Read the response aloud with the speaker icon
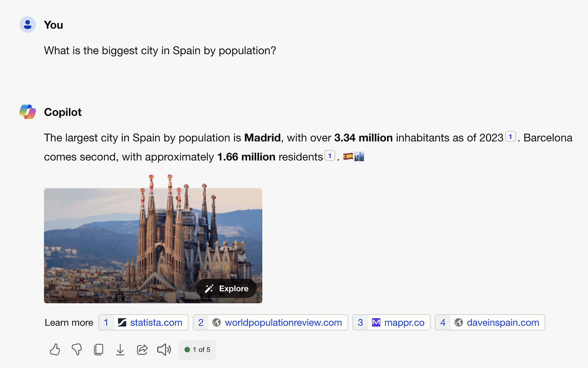Screen dimensions: 588x368 pos(164,349)
